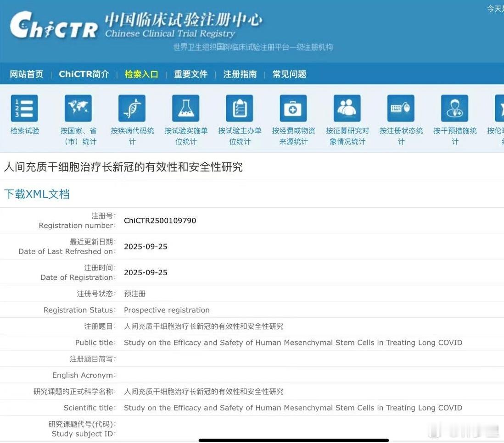Click the 注册题目 Chinese title value
The width and height of the screenshot is (504, 443).
[x=203, y=327]
